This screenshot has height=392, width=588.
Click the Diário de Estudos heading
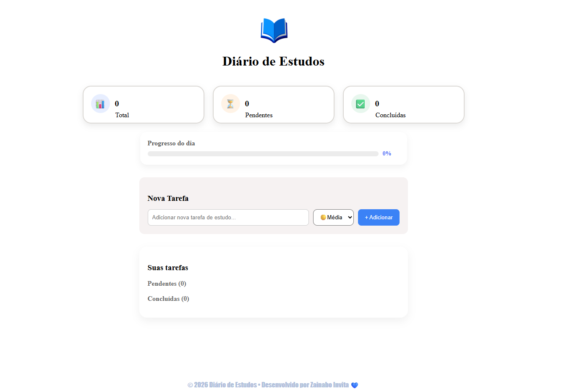tap(274, 61)
